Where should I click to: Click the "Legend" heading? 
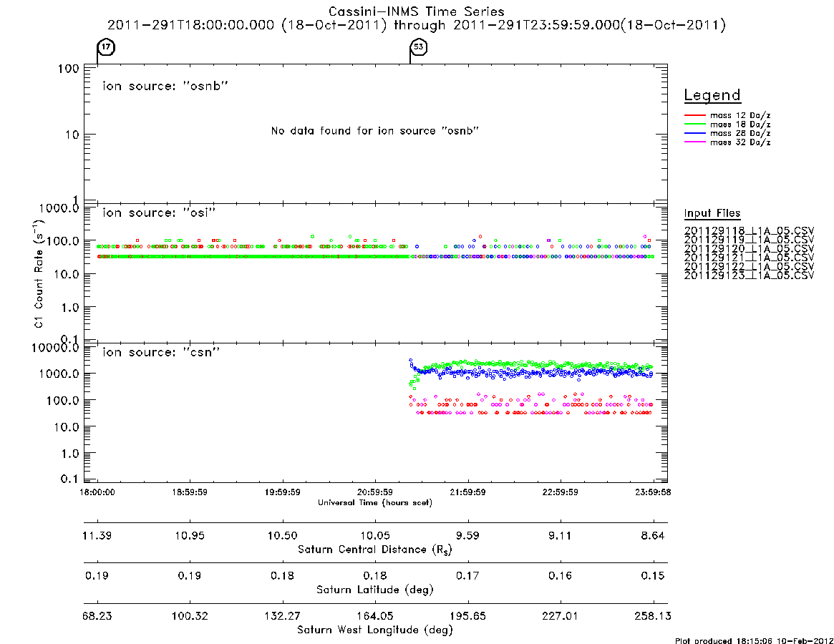click(712, 95)
